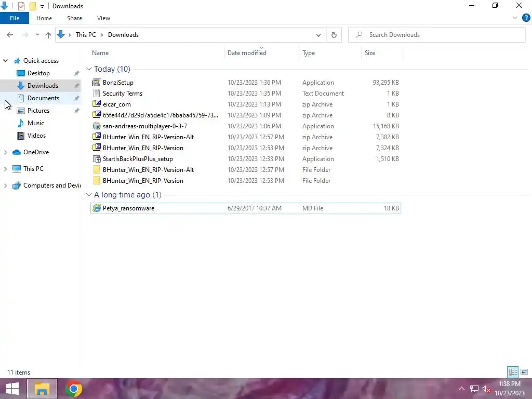Image resolution: width=532 pixels, height=399 pixels.
Task: Expand the This PC tree node
Action: coord(5,169)
